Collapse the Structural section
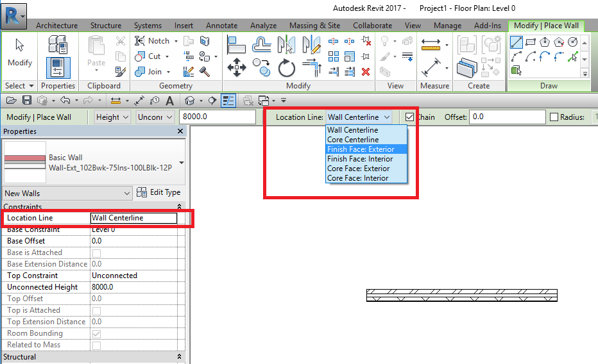The image size is (598, 364). (179, 357)
